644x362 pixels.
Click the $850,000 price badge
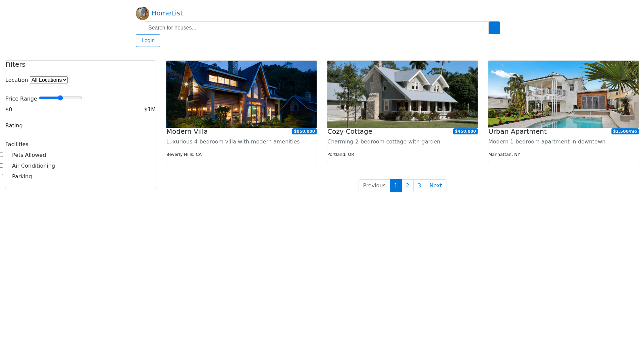click(x=304, y=131)
